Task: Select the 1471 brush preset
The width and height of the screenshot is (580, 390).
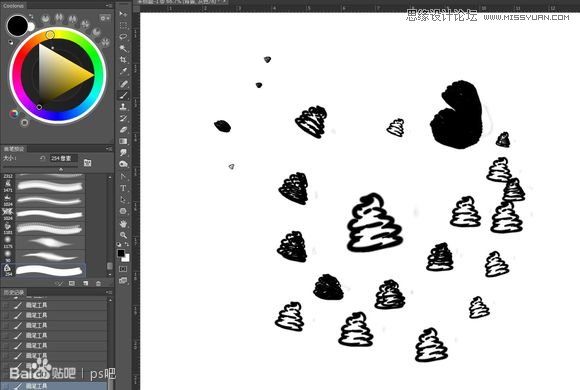Action: (x=44, y=185)
